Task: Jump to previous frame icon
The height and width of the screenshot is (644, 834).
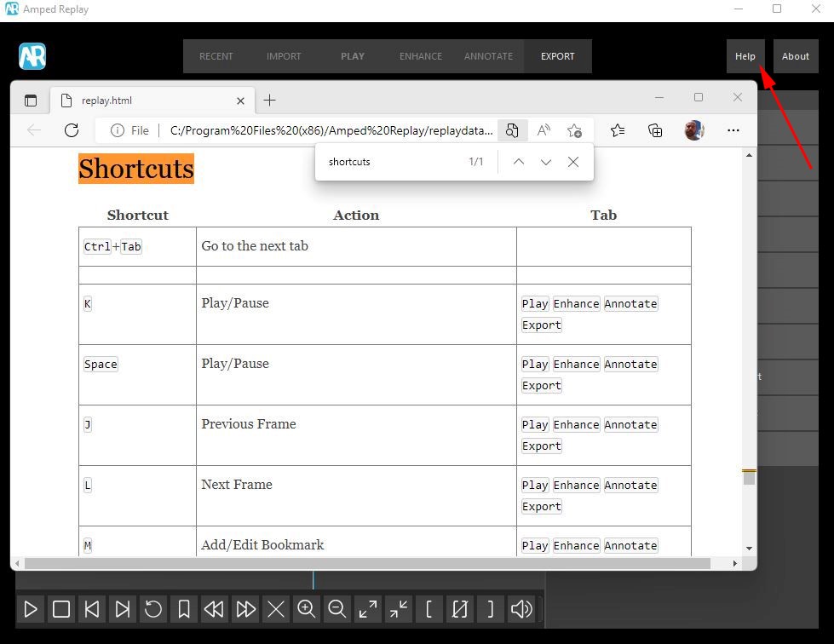Action: point(92,609)
